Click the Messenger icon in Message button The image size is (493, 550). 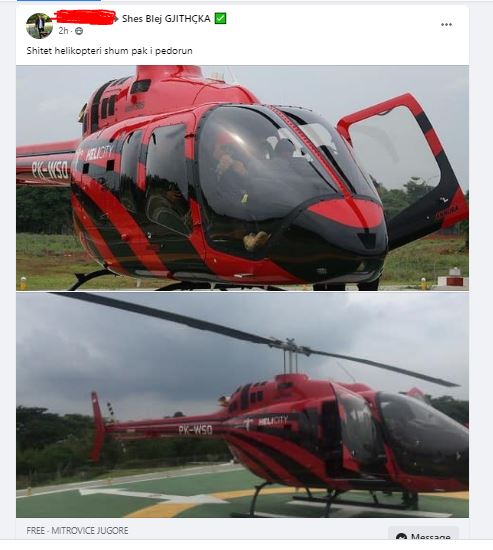pyautogui.click(x=401, y=537)
